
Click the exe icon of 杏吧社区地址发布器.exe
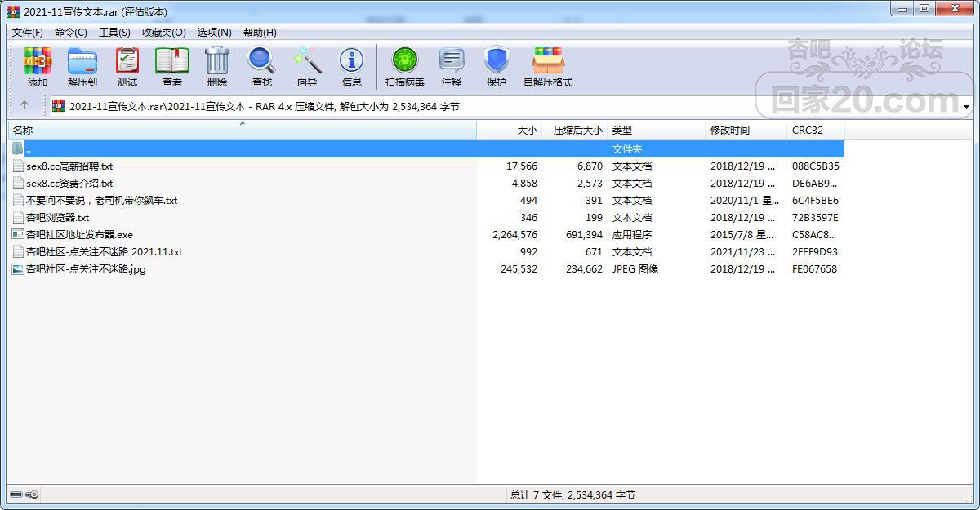[18, 234]
